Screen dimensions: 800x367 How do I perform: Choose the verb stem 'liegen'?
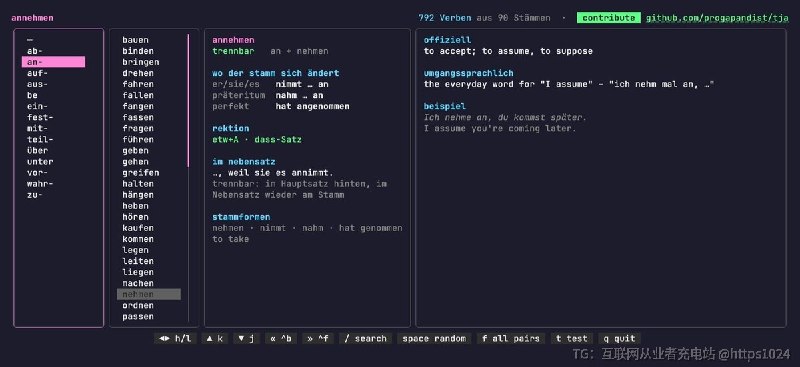click(x=138, y=272)
